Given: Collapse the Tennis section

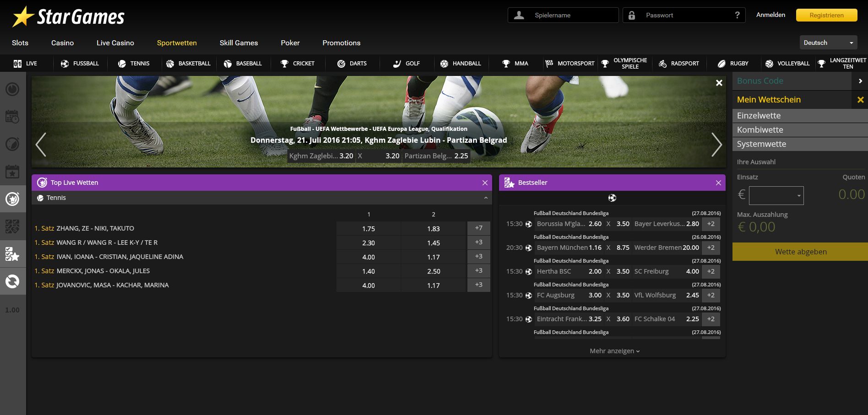Looking at the screenshot, I should point(486,198).
